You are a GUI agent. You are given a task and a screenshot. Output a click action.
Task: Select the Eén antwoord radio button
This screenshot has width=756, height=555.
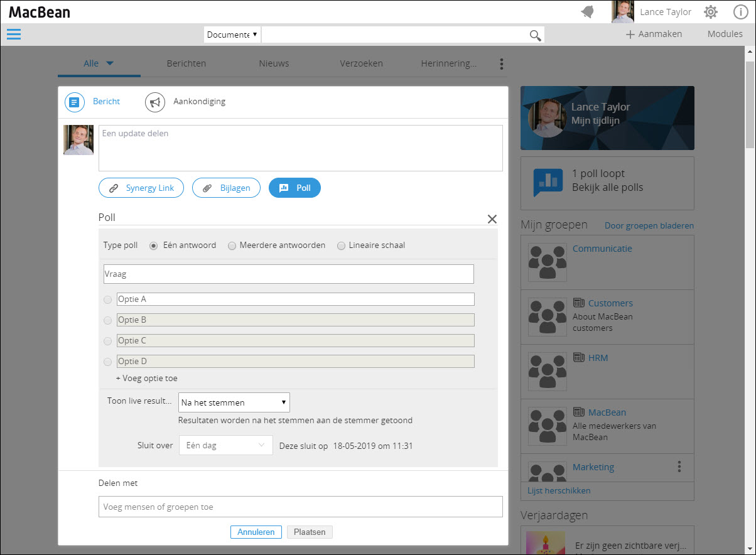coord(153,245)
